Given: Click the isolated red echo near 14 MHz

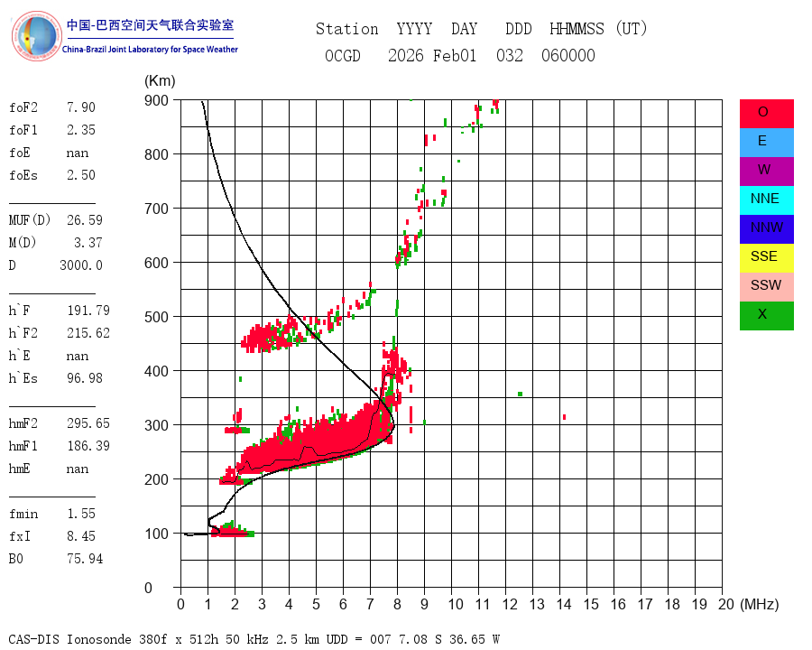Looking at the screenshot, I should point(564,417).
